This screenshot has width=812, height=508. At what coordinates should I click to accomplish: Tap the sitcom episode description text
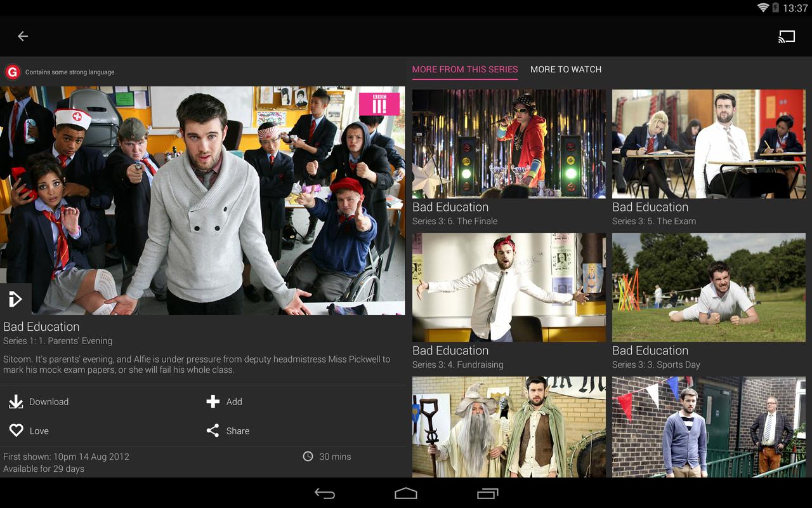point(197,364)
